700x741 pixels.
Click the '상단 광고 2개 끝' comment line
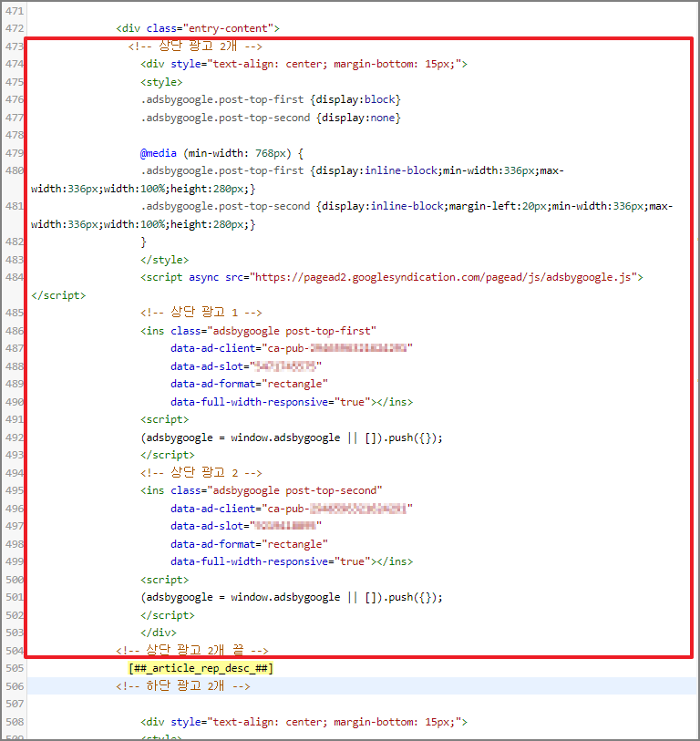pos(192,650)
